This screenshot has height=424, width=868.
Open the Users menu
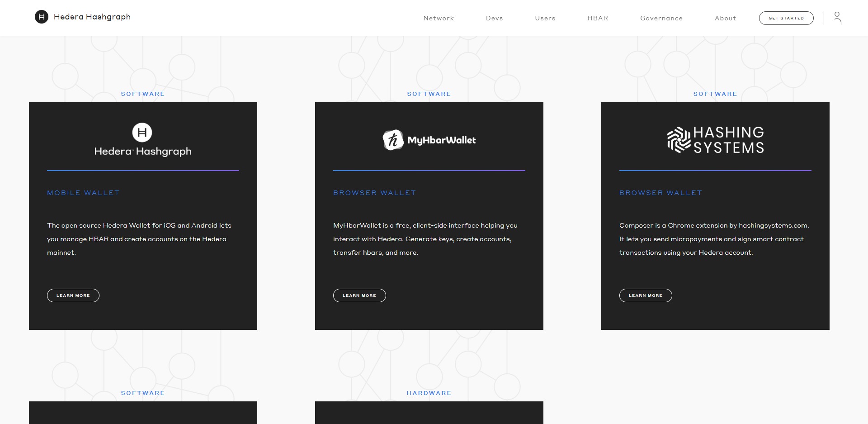pos(545,18)
